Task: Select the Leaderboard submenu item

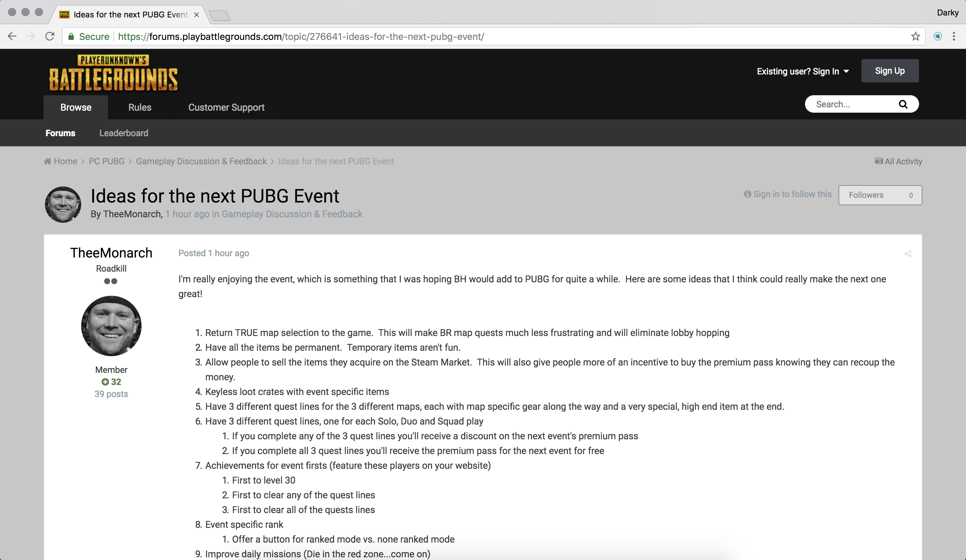Action: (x=124, y=133)
